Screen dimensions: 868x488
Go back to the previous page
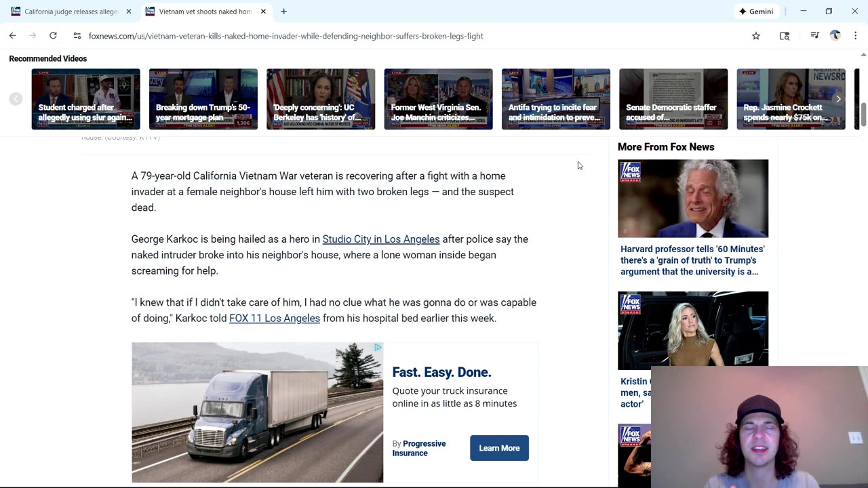[12, 36]
